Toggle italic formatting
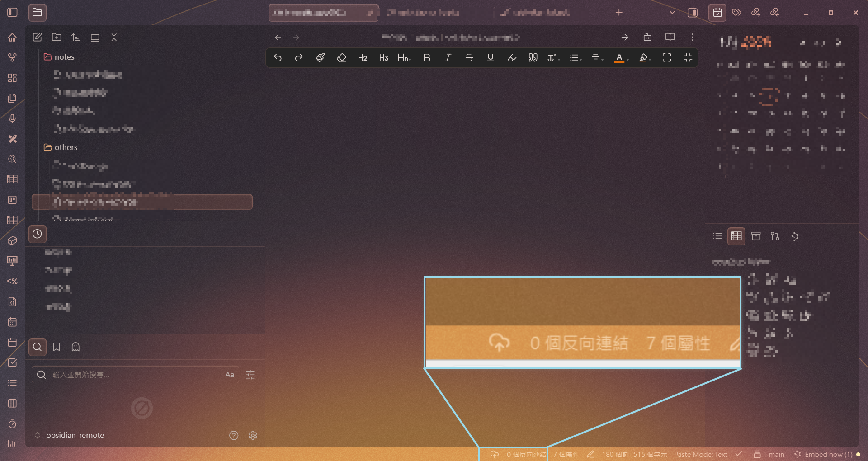Image resolution: width=868 pixels, height=461 pixels. pyautogui.click(x=448, y=57)
